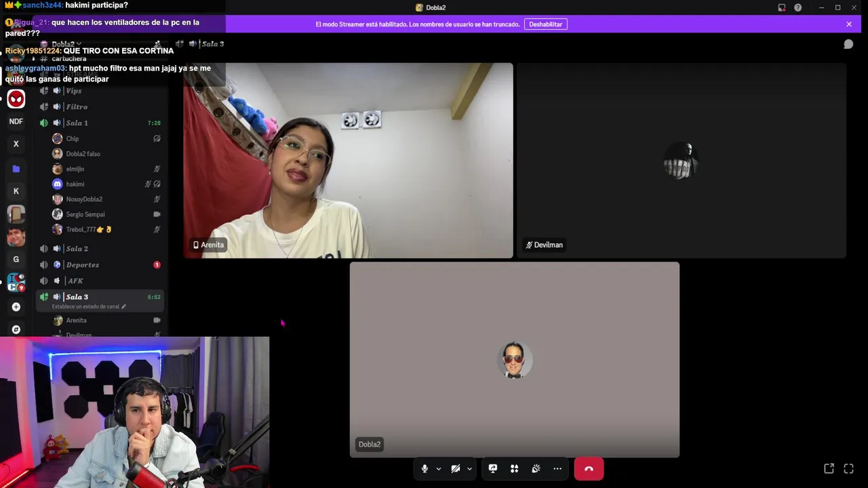The height and width of the screenshot is (488, 868).
Task: Click the Sala 1 timer 7:28
Action: [x=154, y=123]
